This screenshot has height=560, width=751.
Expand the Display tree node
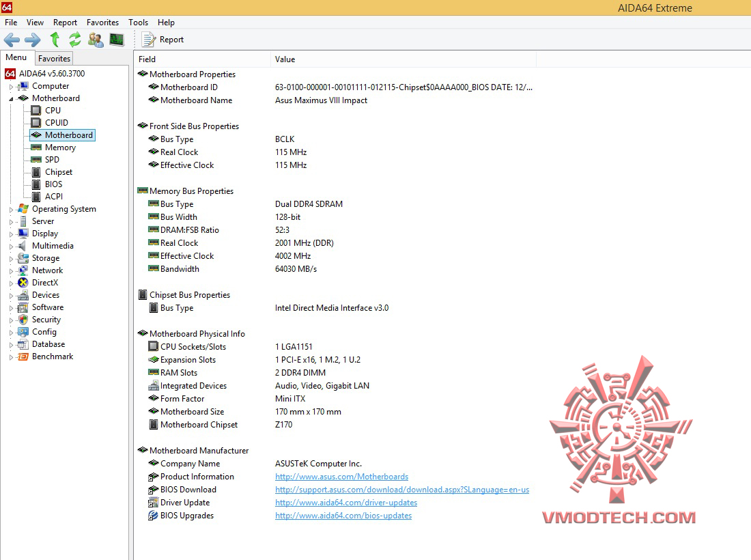tap(11, 234)
